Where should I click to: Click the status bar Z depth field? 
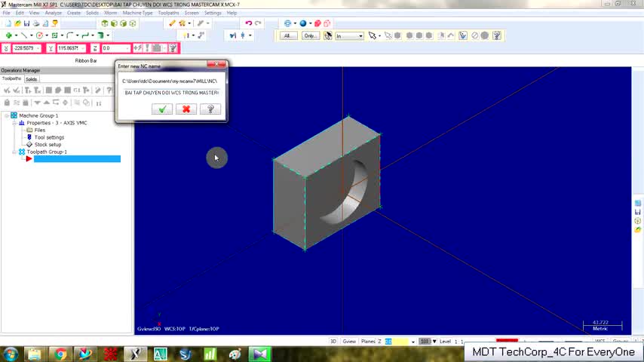tap(397, 342)
